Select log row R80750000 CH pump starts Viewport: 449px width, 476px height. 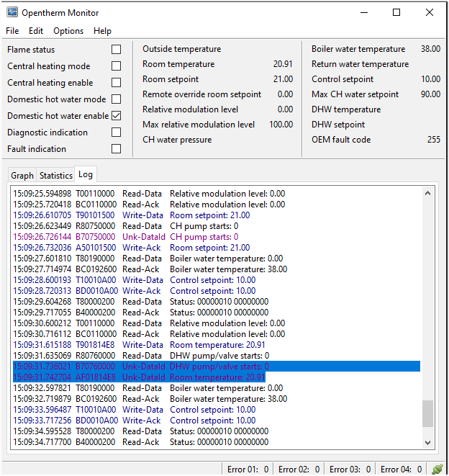click(x=217, y=226)
